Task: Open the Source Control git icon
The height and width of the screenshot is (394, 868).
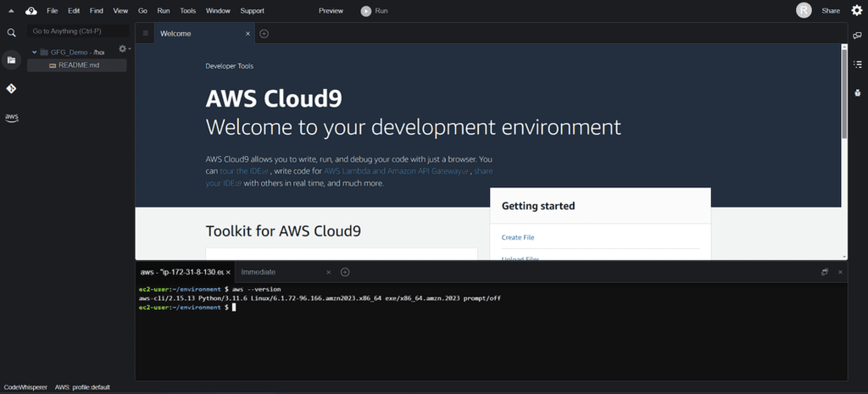Action: 11,88
